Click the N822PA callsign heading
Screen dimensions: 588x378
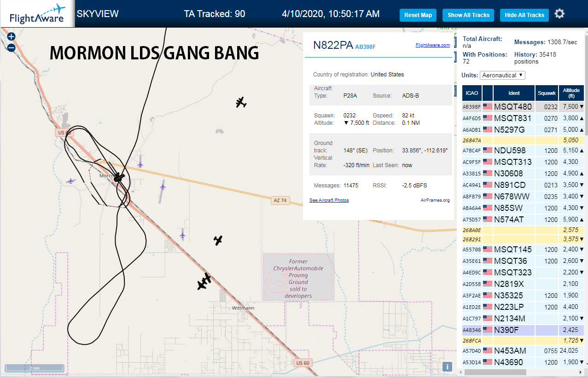tap(333, 45)
